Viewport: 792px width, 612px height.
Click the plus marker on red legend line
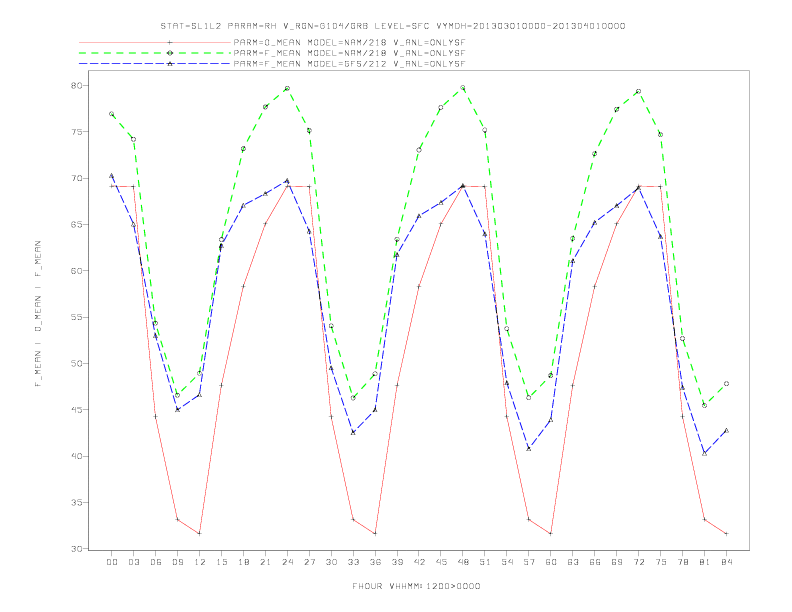pyautogui.click(x=170, y=42)
